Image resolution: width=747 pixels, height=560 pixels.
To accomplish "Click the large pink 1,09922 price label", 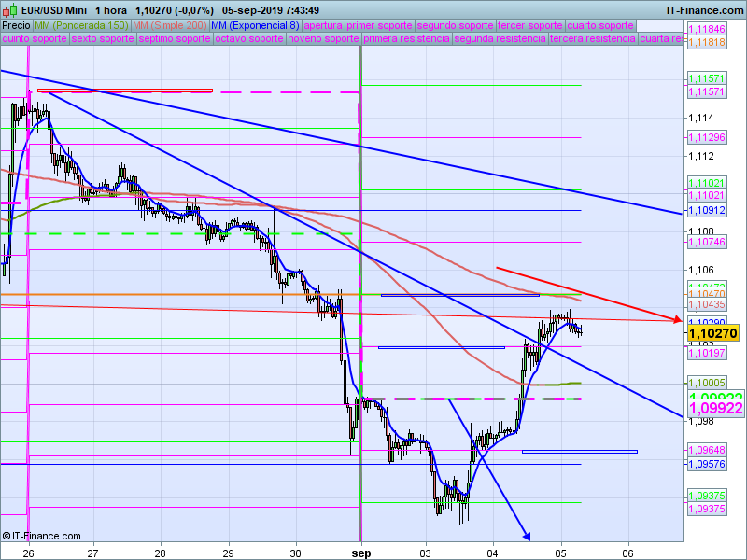I will coord(714,408).
